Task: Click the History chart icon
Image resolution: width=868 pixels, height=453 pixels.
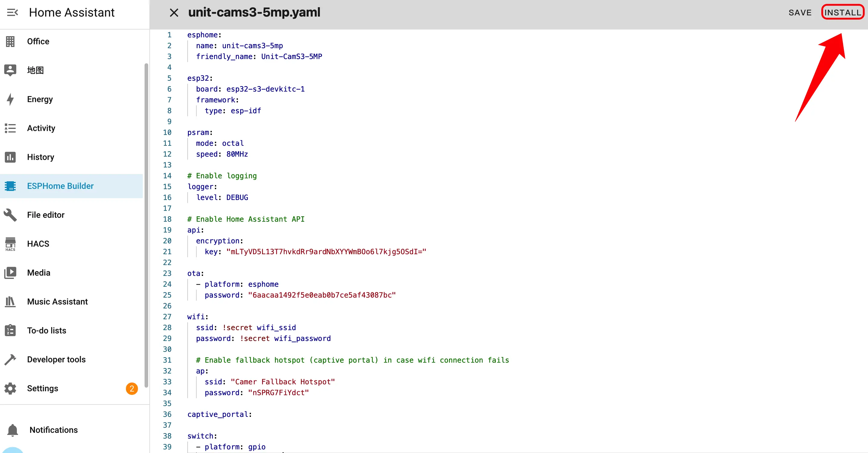Action: click(x=10, y=157)
